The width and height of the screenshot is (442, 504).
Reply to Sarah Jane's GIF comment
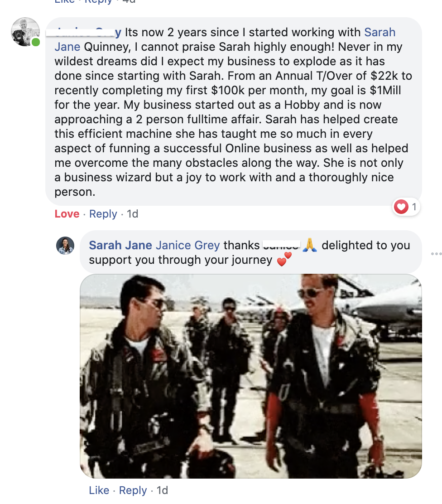pos(133,490)
